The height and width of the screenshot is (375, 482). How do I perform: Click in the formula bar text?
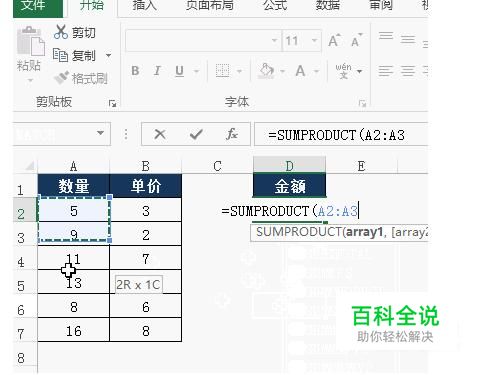[336, 135]
